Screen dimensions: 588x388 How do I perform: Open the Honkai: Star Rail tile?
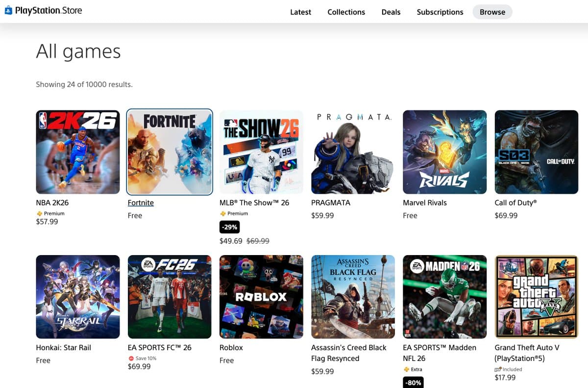[77, 296]
